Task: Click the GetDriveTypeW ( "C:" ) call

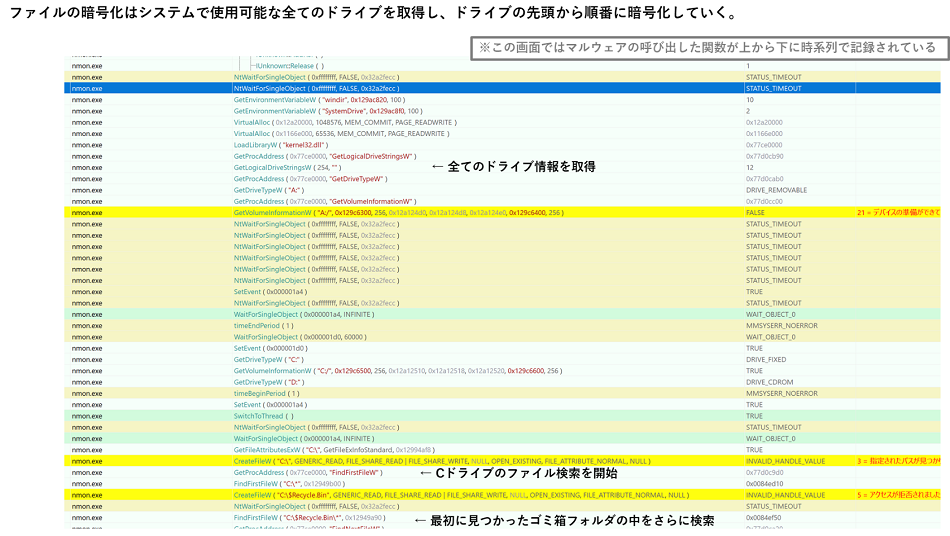Action: tap(269, 360)
